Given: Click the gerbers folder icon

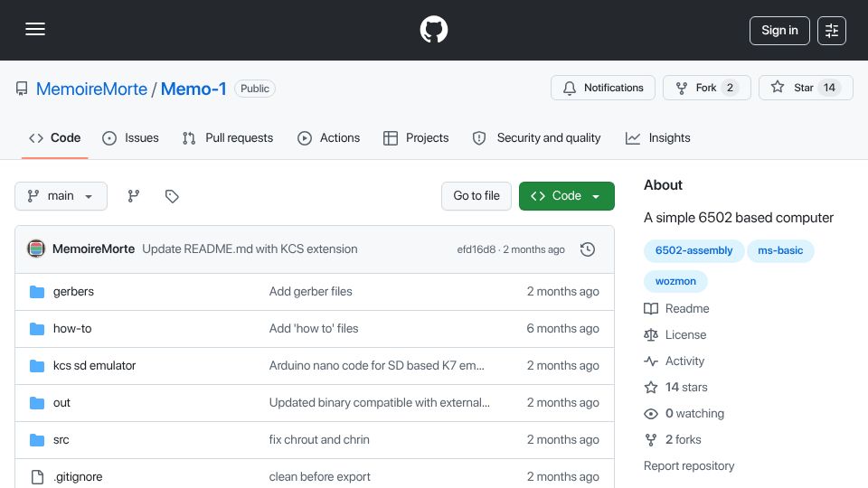Looking at the screenshot, I should 37,292.
